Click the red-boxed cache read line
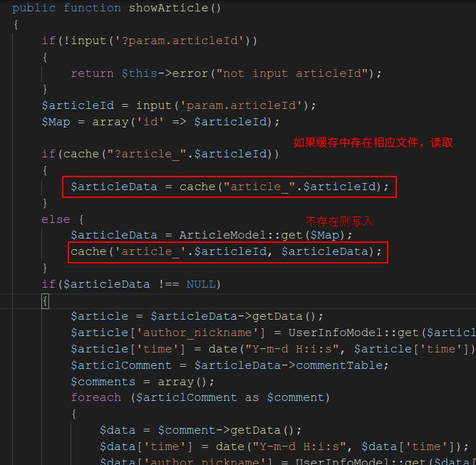This screenshot has height=465, width=476. click(x=229, y=187)
